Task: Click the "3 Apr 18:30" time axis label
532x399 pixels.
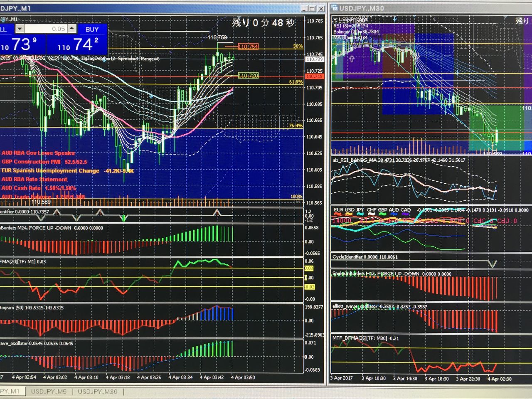Action: tap(437, 379)
